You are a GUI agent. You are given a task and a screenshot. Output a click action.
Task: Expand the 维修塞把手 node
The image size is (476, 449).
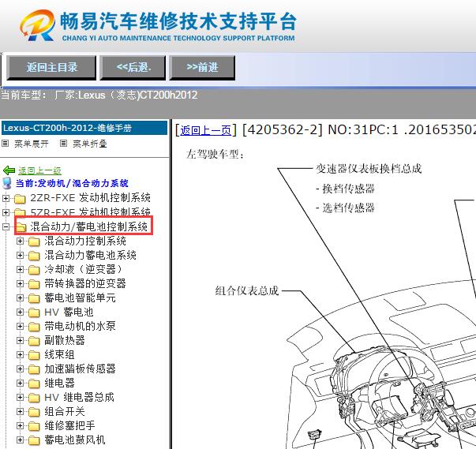[20, 425]
